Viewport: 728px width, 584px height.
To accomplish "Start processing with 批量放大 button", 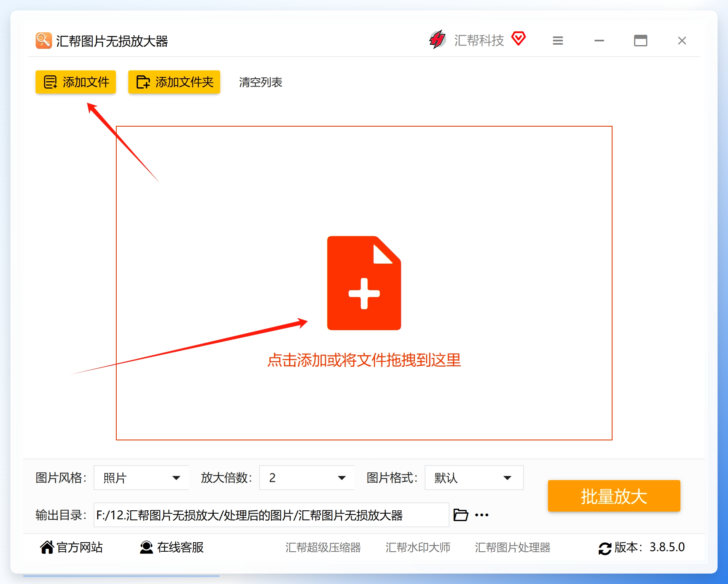I will [614, 496].
